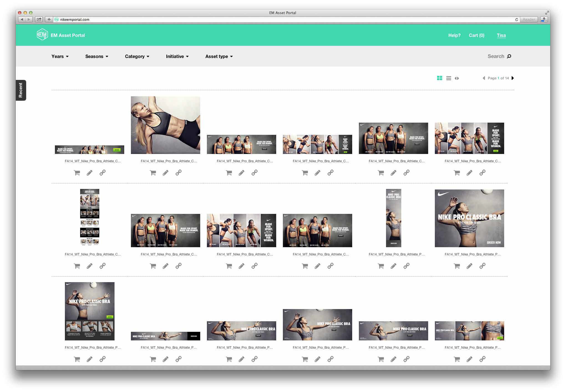Switch to grid view layout
566x392 pixels.
(440, 78)
